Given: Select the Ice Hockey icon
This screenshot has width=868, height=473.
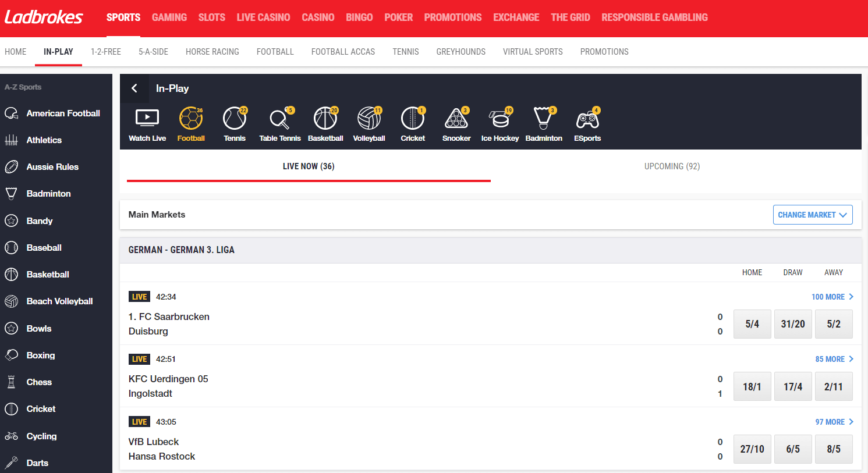Looking at the screenshot, I should click(499, 119).
